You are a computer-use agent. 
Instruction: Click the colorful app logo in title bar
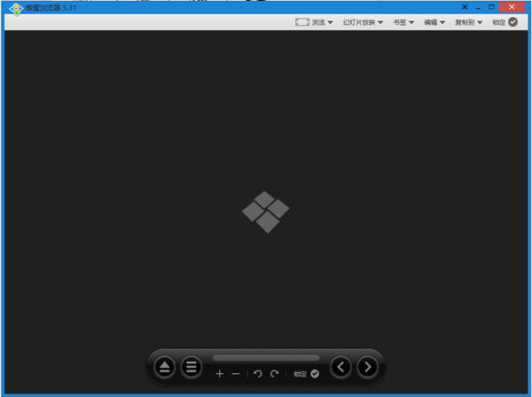(x=16, y=9)
